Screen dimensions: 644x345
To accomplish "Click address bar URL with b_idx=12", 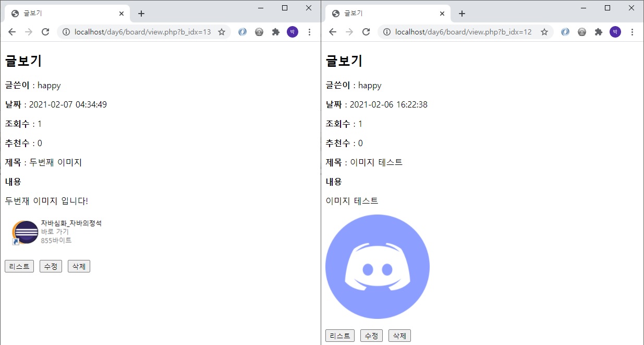I will tap(464, 32).
